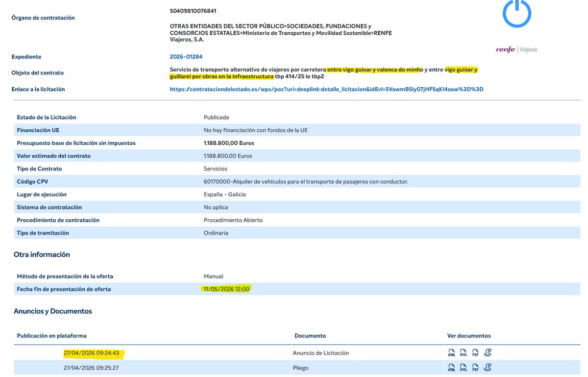This screenshot has width=588, height=377.
Task: Open HTML document for Anuncio de Licitación
Action: click(452, 353)
